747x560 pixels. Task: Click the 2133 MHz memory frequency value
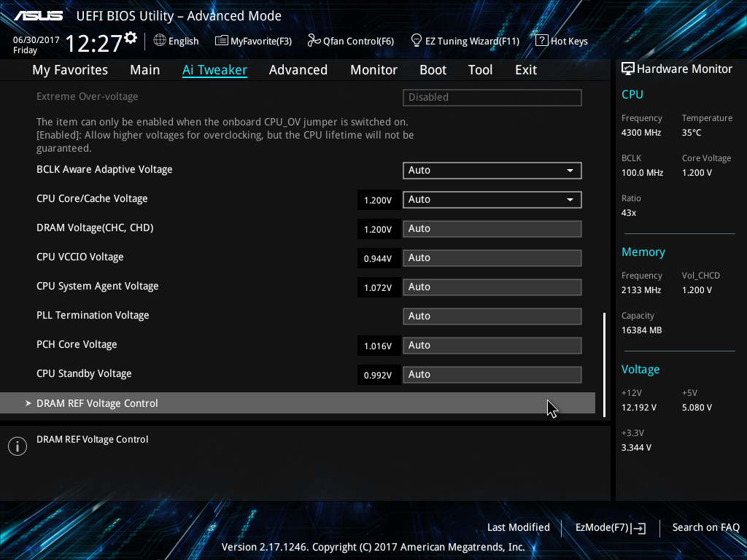[641, 290]
